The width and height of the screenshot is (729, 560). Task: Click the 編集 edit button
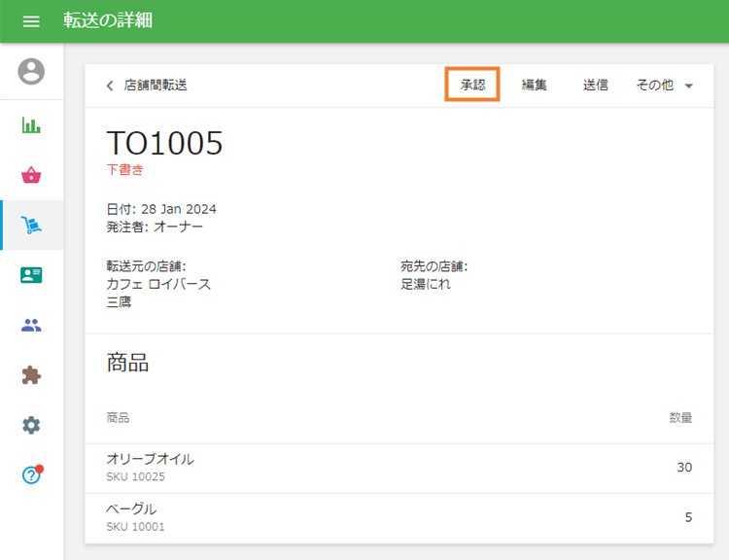534,85
